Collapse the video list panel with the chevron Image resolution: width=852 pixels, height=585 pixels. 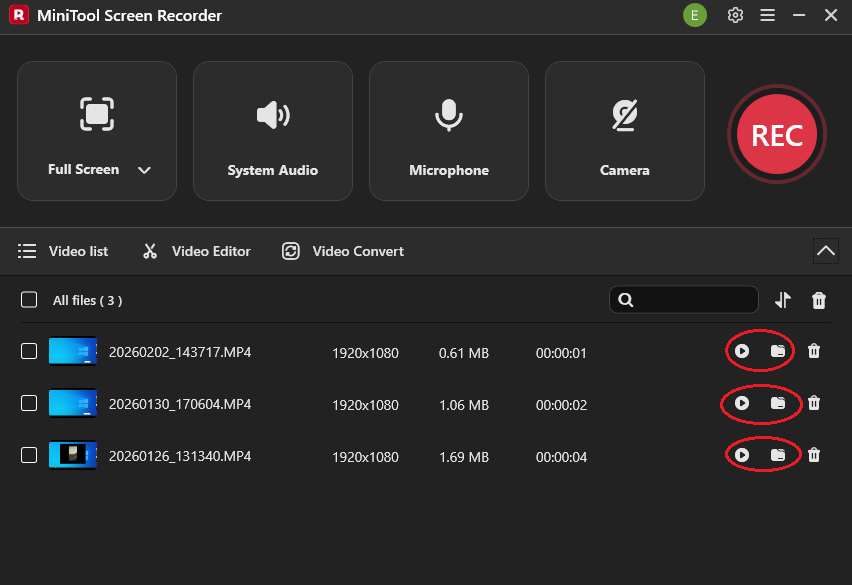[825, 251]
